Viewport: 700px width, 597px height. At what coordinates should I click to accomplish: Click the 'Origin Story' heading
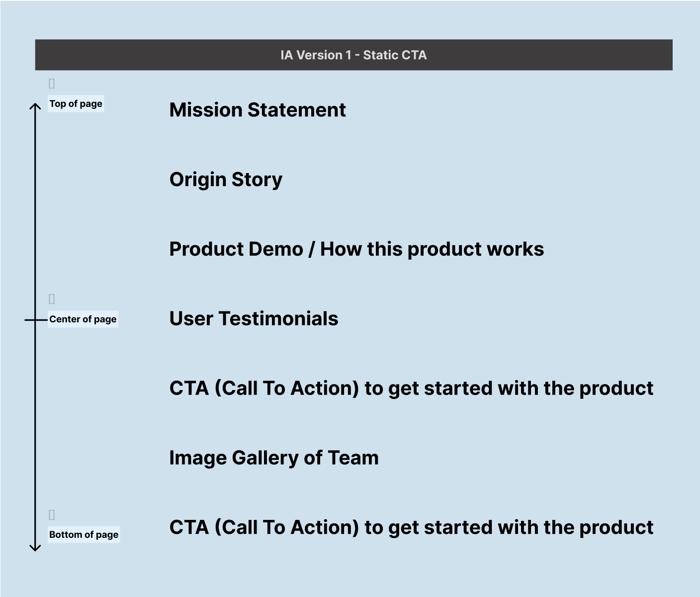[x=226, y=180]
